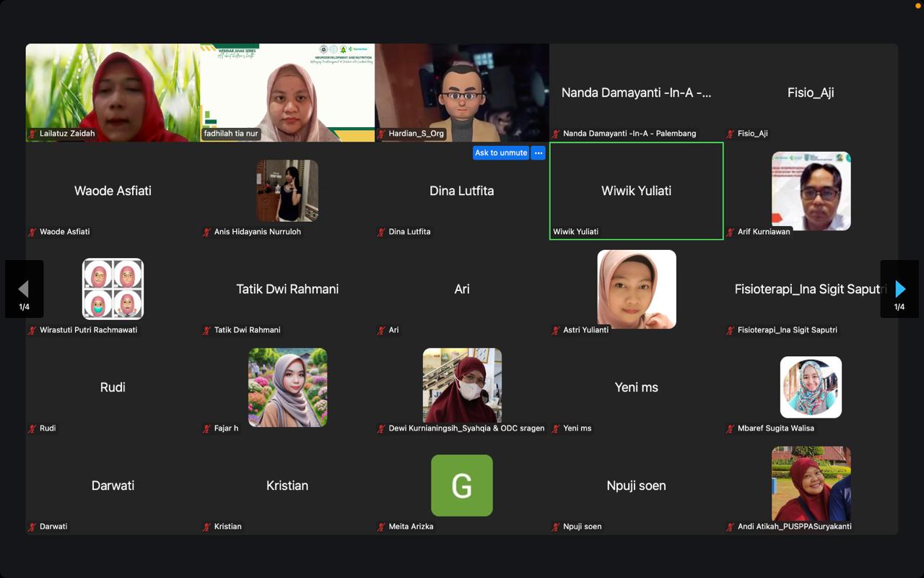The height and width of the screenshot is (578, 924).
Task: Click Andi Atikah_PUSPPASuryakanti's profile photo
Action: pos(811,483)
